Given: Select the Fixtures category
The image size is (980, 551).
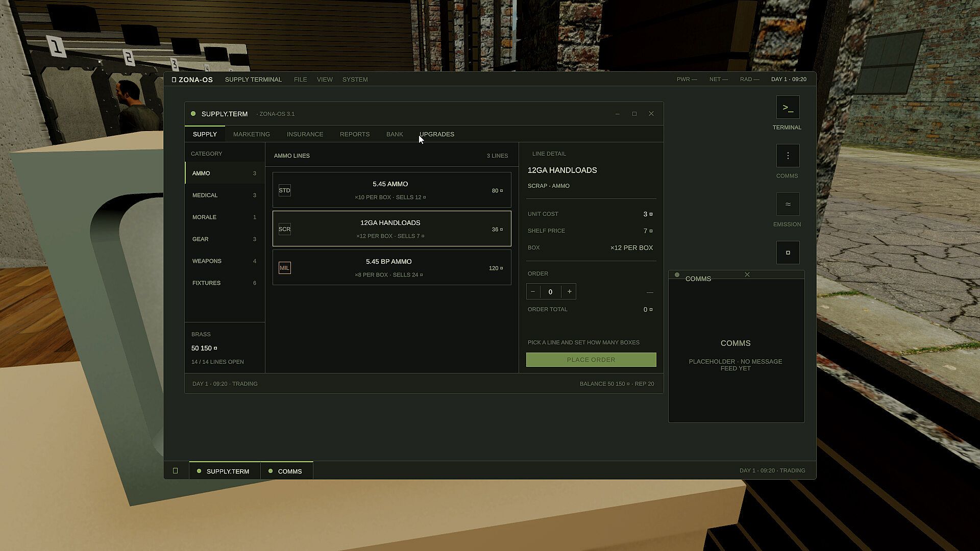Looking at the screenshot, I should 225,283.
